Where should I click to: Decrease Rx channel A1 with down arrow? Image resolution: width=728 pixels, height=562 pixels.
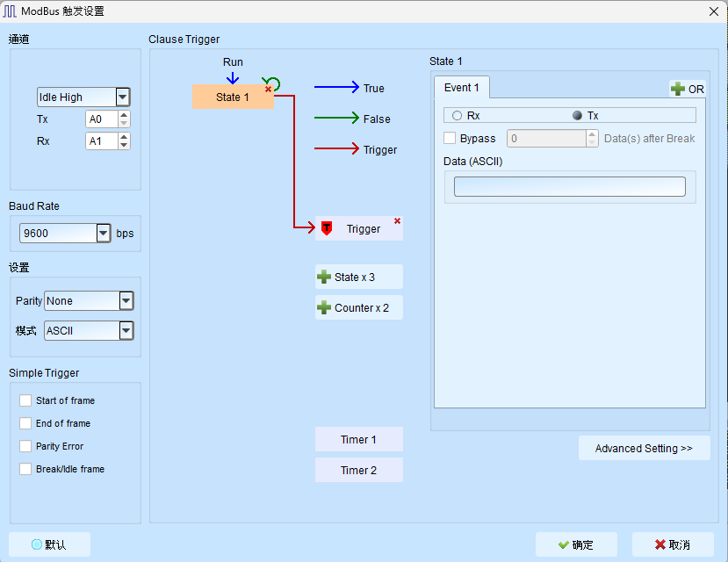coord(124,145)
